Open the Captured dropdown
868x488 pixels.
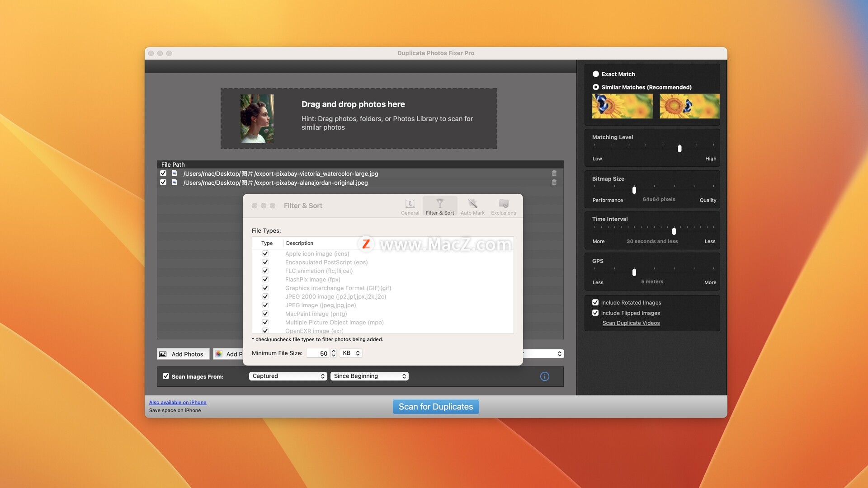tap(288, 376)
